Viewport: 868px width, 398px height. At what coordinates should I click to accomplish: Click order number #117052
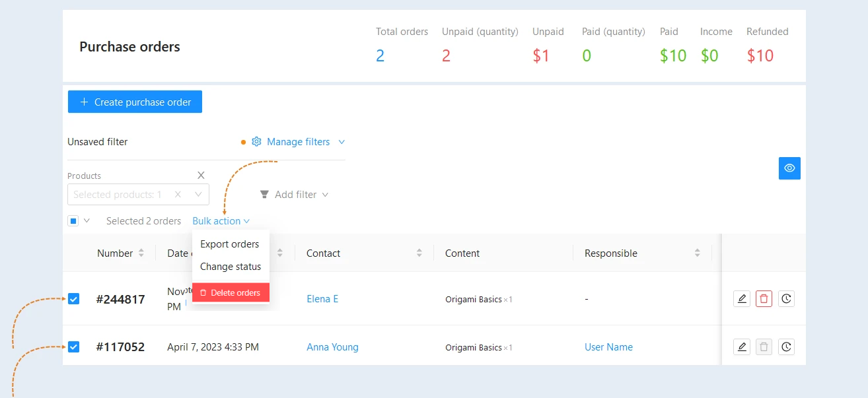[x=120, y=347]
